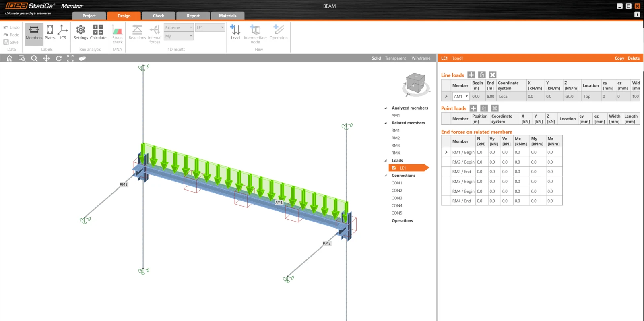Select Operations in the tree
The height and width of the screenshot is (321, 644).
(402, 221)
